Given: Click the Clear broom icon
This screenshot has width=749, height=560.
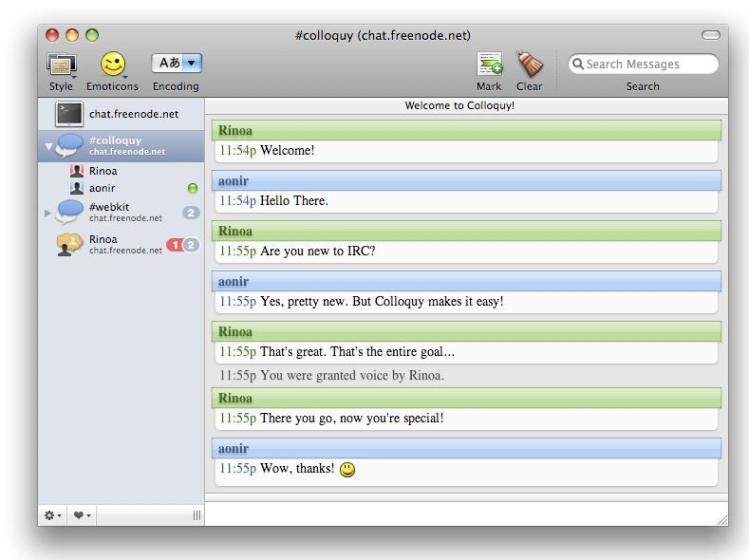Looking at the screenshot, I should 529,65.
